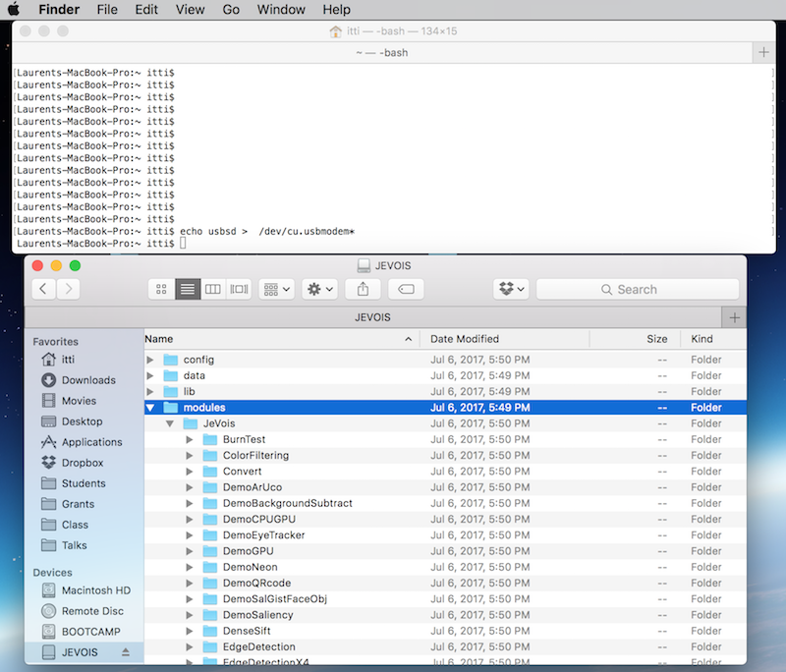Open Downloads in sidebar
Image resolution: width=786 pixels, height=672 pixels.
[x=84, y=380]
